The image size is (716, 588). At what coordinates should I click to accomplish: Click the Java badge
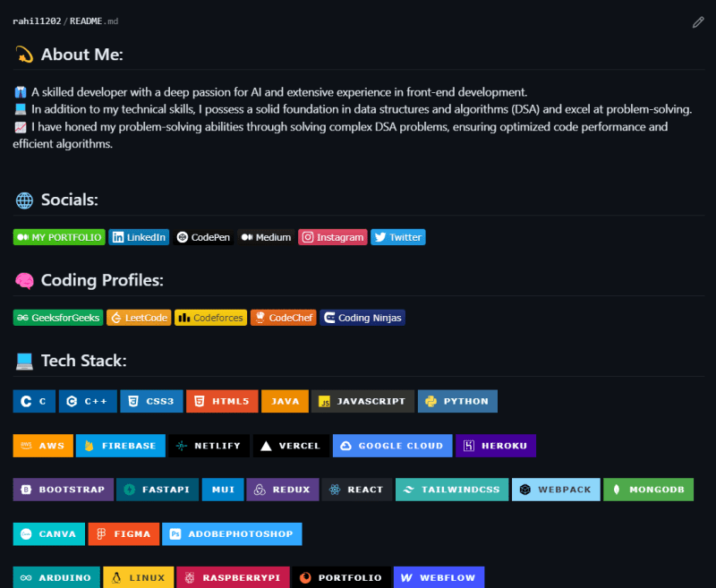285,401
